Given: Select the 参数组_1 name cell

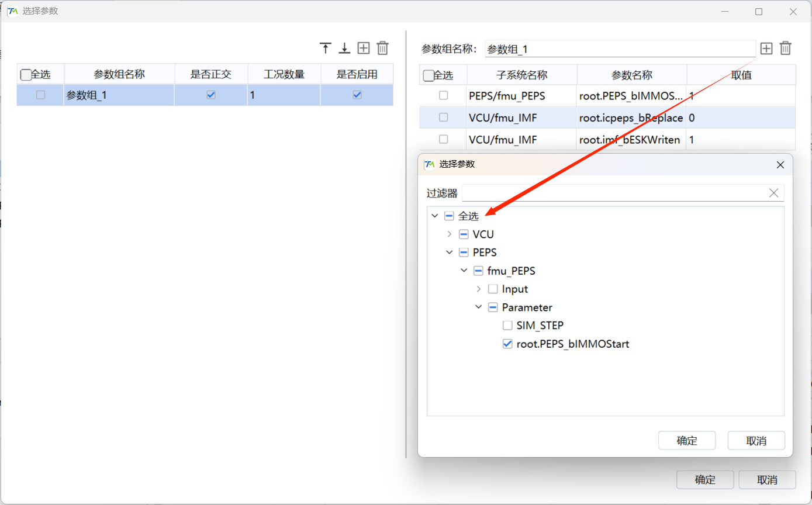Looking at the screenshot, I should [x=119, y=95].
